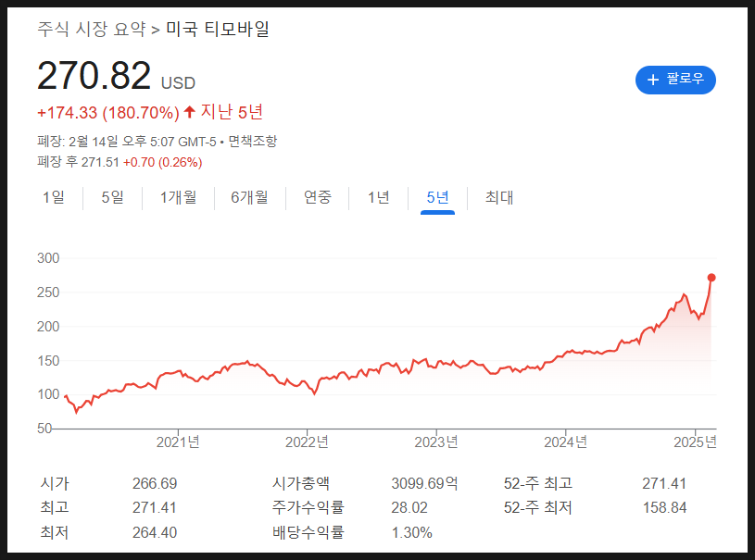The image size is (755, 560).
Task: Click the +0.70 (0.26%) after-hours change
Action: [x=163, y=162]
